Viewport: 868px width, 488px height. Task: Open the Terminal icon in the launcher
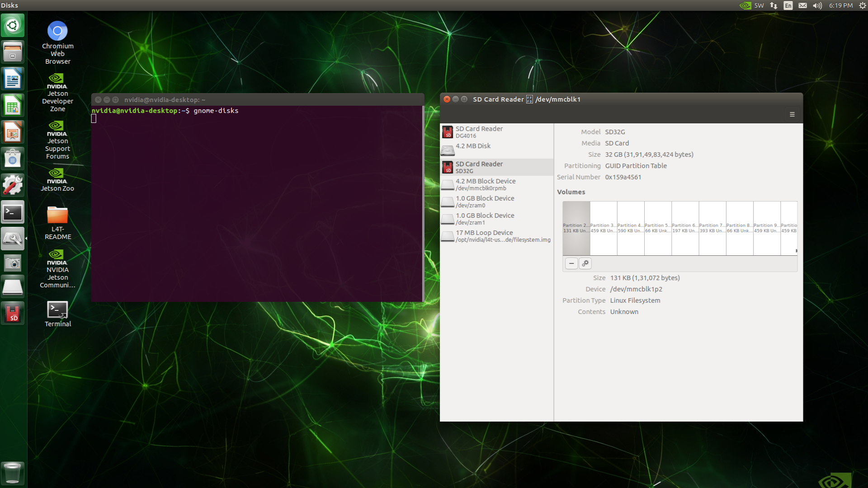(x=13, y=213)
